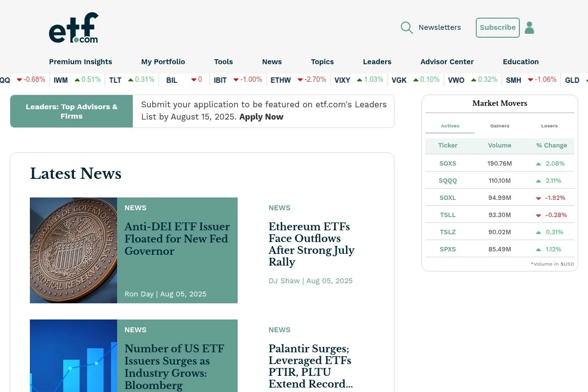
Task: Click the Leaders: Top Advisors & Firms banner
Action: [72, 111]
